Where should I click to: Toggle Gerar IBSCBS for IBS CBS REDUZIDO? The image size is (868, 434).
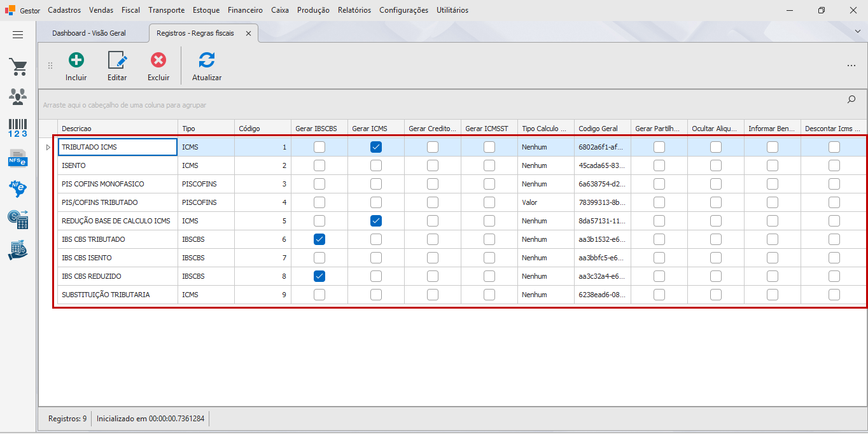point(319,276)
